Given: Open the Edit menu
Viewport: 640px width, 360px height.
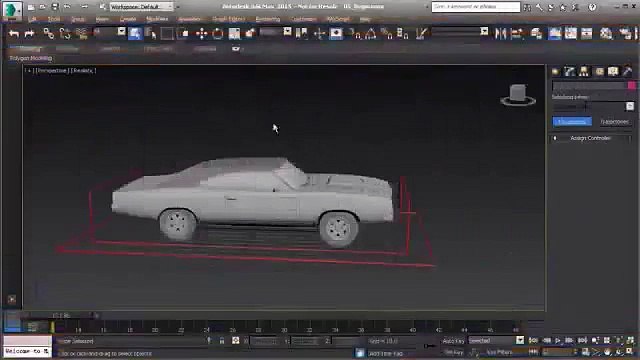Looking at the screenshot, I should 33,19.
